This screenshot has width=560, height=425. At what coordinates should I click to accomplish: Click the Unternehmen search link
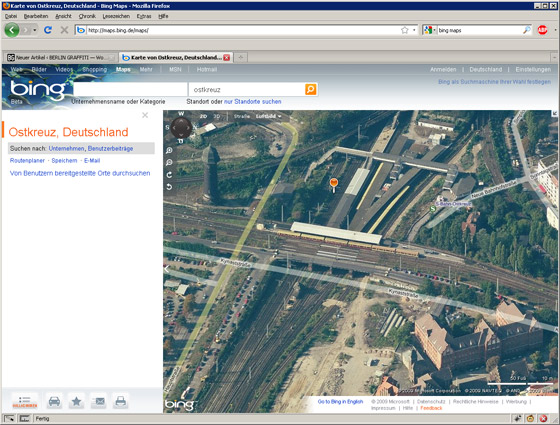[x=66, y=148]
